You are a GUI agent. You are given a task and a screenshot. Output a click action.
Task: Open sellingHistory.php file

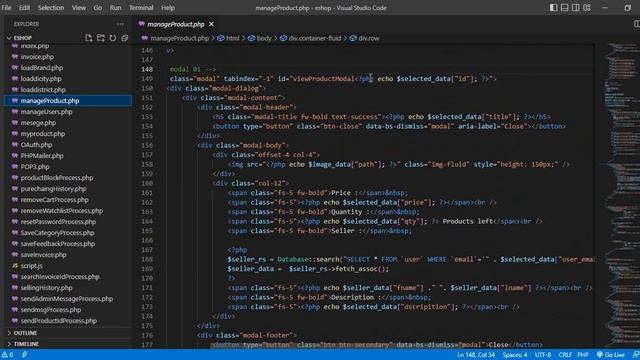point(47,288)
